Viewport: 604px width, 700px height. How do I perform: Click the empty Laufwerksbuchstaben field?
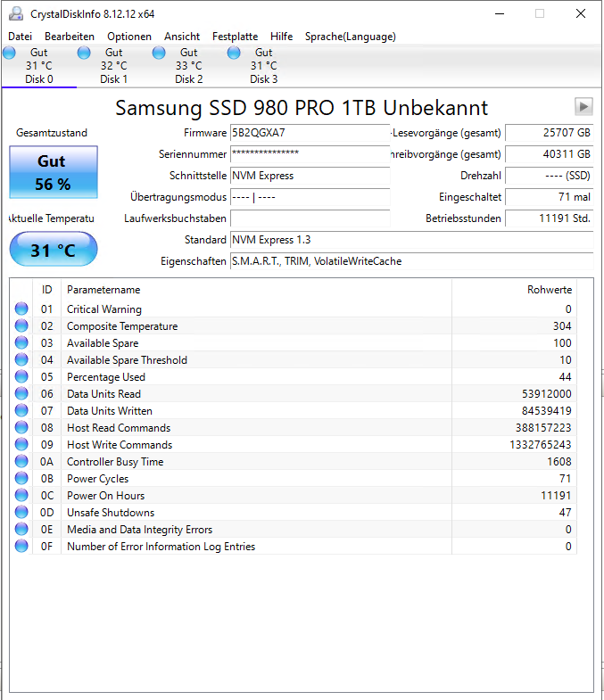coord(310,218)
